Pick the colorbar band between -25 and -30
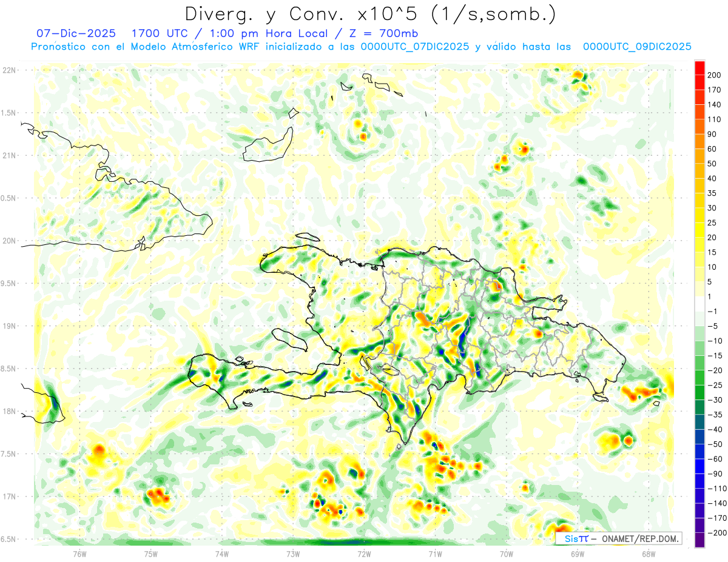Screen dimensions: 728x562 tap(699, 393)
